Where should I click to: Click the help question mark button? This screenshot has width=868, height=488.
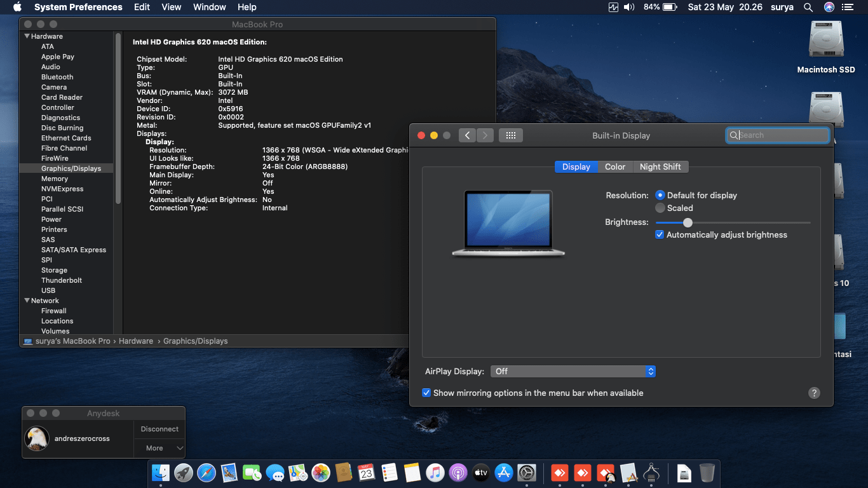pyautogui.click(x=814, y=393)
